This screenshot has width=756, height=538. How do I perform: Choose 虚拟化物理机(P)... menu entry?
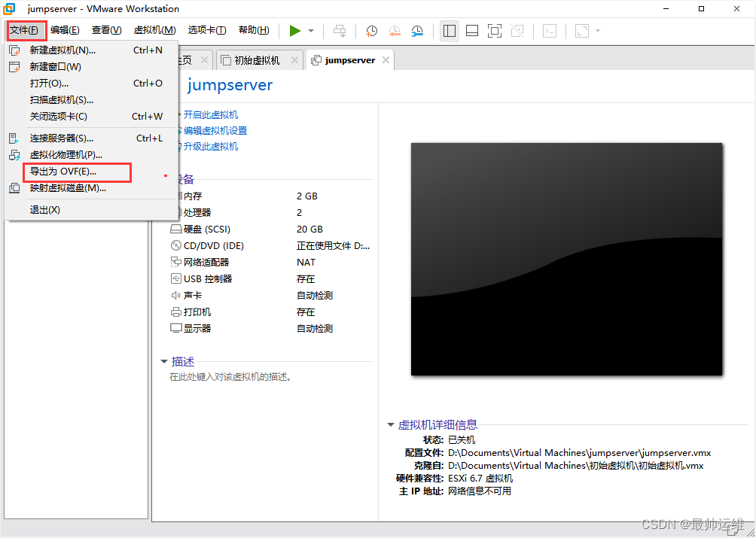pyautogui.click(x=92, y=154)
